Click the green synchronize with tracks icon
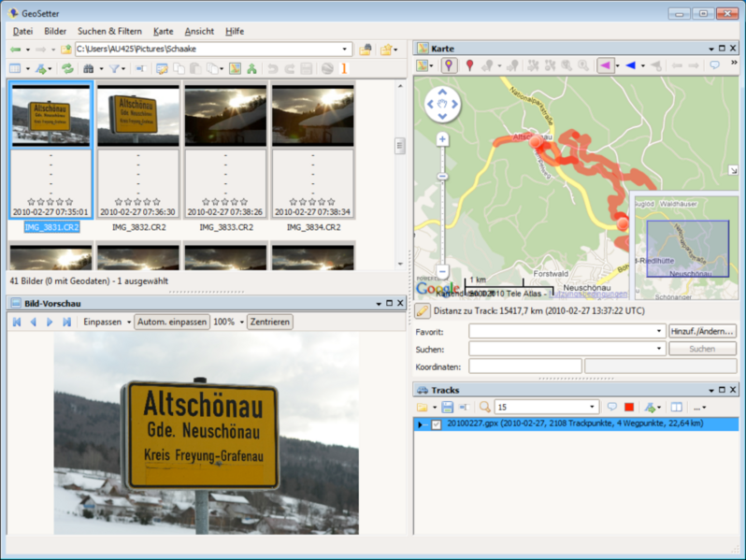 [251, 68]
